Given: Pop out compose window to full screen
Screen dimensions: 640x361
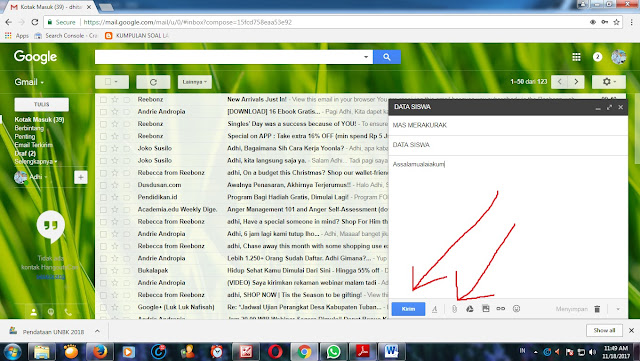Looking at the screenshot, I should [609, 107].
